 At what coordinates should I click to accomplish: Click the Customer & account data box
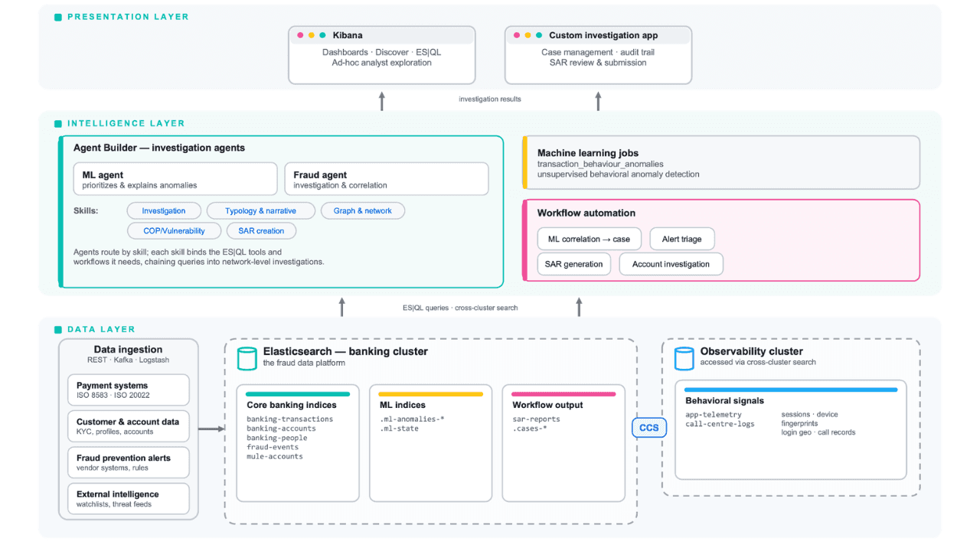tap(128, 425)
